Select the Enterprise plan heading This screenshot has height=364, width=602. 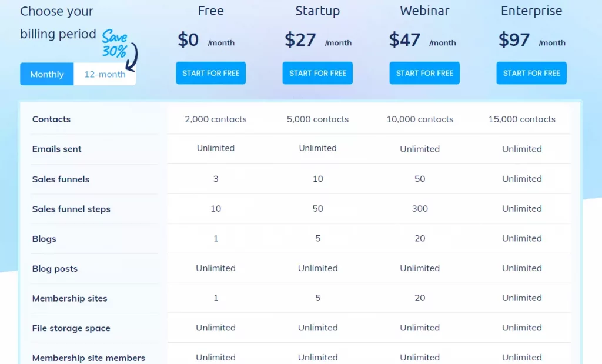[531, 11]
